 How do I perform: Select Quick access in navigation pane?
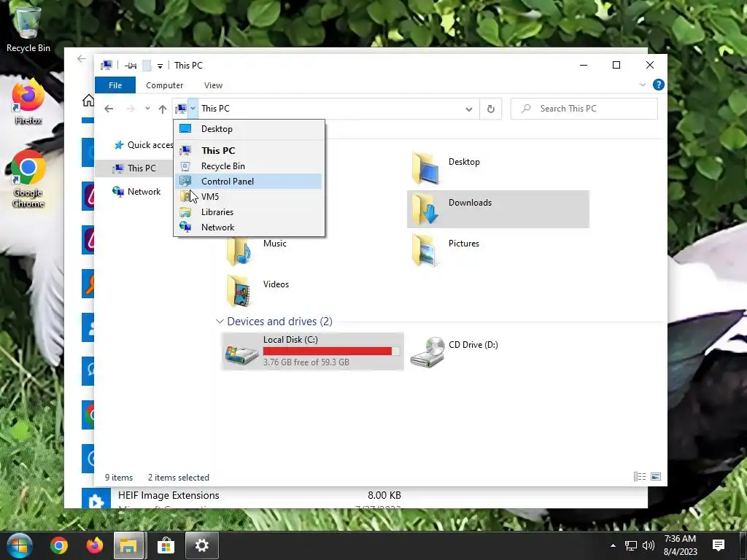point(143,145)
